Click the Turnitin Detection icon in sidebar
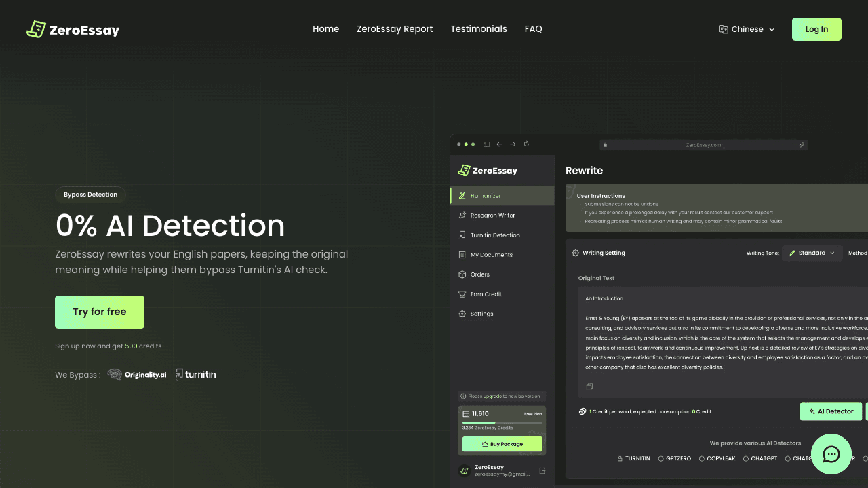Viewport: 868px width, 488px height. [462, 235]
